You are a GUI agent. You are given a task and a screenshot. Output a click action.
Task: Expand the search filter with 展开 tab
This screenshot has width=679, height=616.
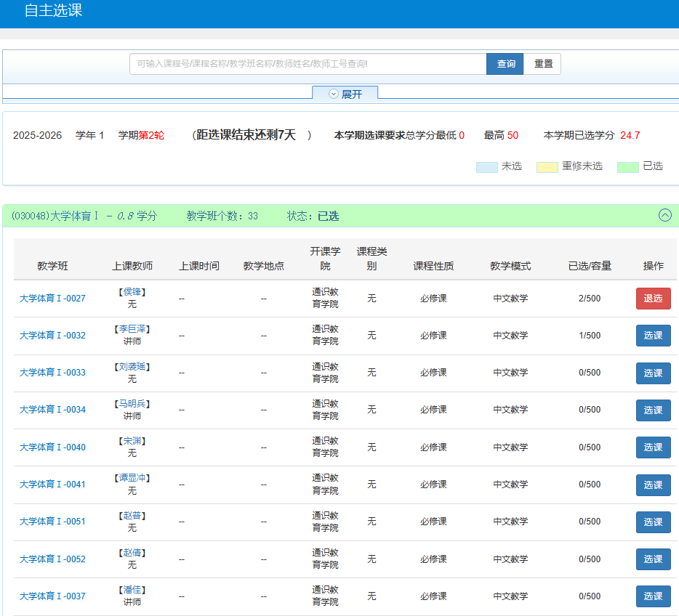pos(345,94)
